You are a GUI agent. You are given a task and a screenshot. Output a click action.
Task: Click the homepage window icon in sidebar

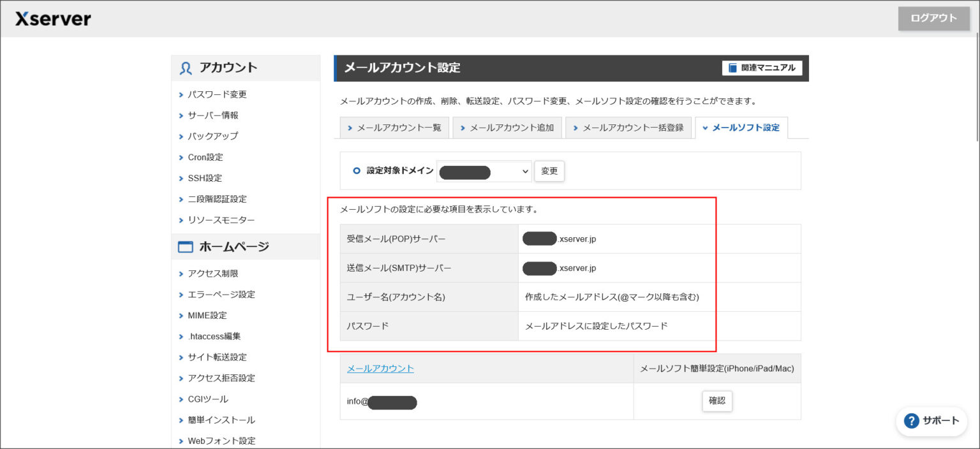(186, 247)
